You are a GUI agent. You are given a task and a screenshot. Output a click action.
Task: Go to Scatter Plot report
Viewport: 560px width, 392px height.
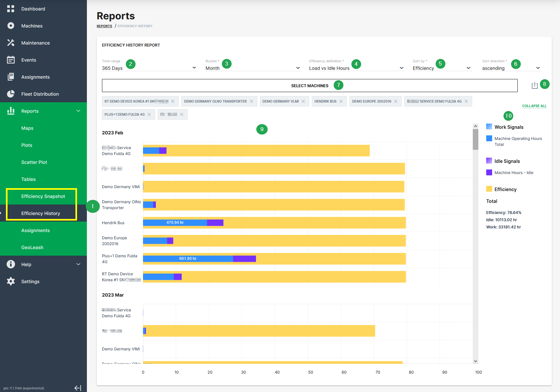[x=34, y=162]
